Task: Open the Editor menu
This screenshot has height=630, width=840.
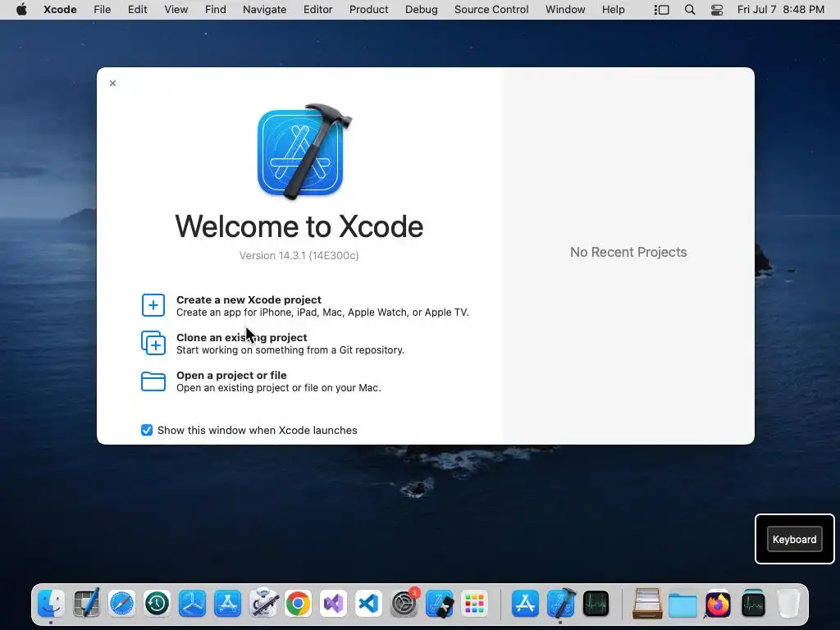Action: point(317,10)
